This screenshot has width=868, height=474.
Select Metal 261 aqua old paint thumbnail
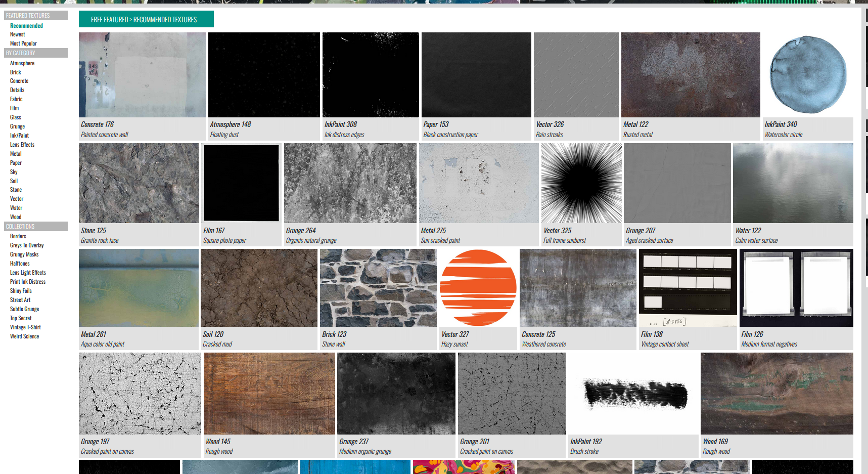pyautogui.click(x=139, y=288)
